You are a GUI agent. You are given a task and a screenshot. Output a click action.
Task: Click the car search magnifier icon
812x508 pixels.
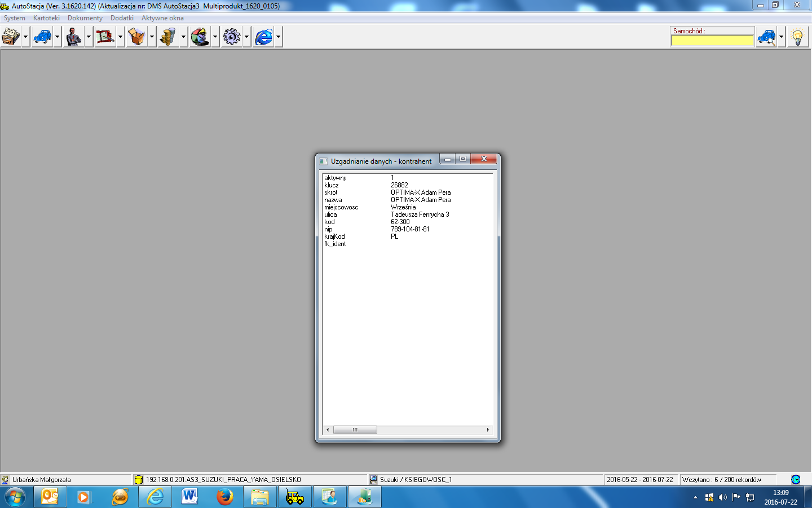coord(766,37)
